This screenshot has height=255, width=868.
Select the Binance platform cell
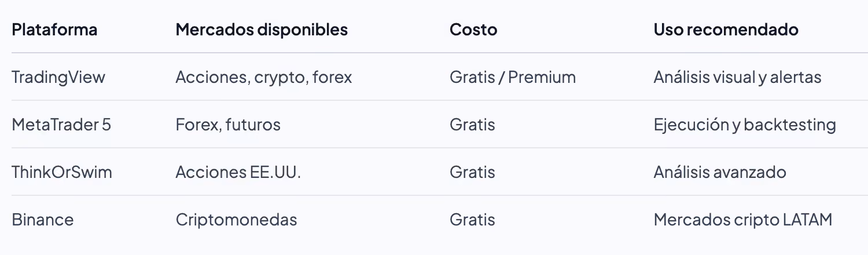point(43,220)
